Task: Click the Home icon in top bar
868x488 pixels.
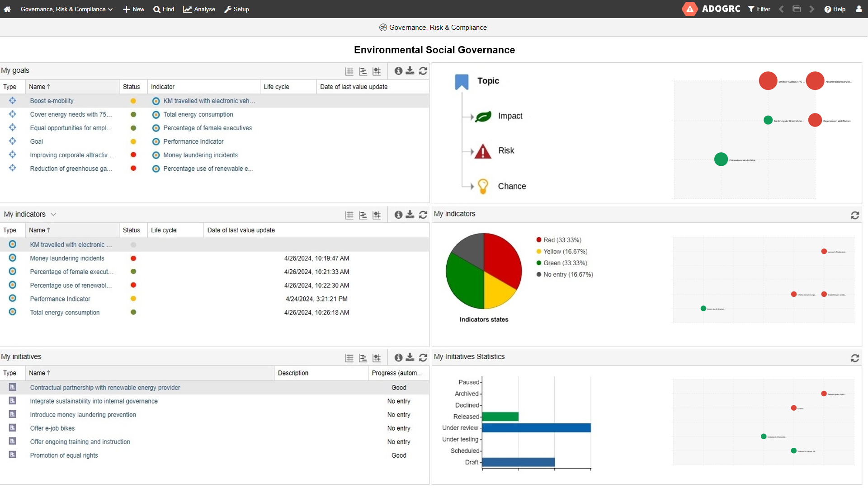Action: point(7,9)
